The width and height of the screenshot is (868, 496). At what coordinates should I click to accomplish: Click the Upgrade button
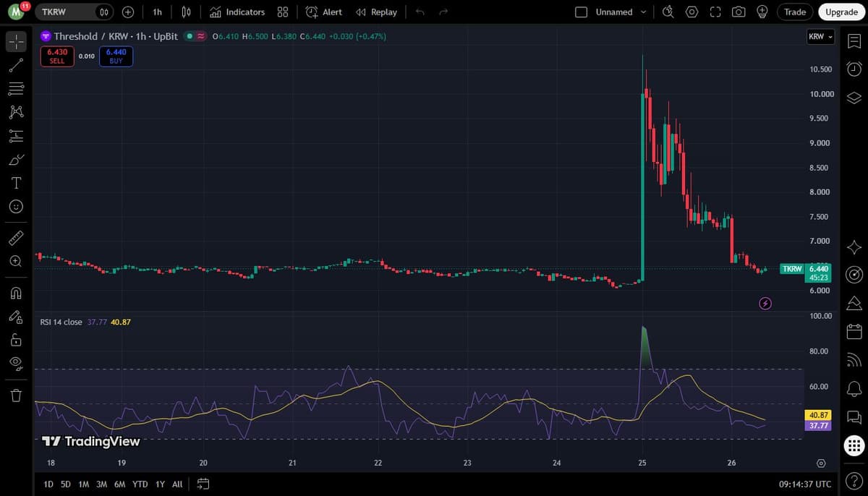842,12
